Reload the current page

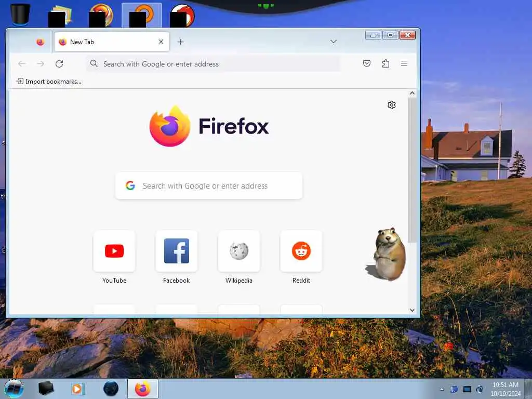point(59,64)
